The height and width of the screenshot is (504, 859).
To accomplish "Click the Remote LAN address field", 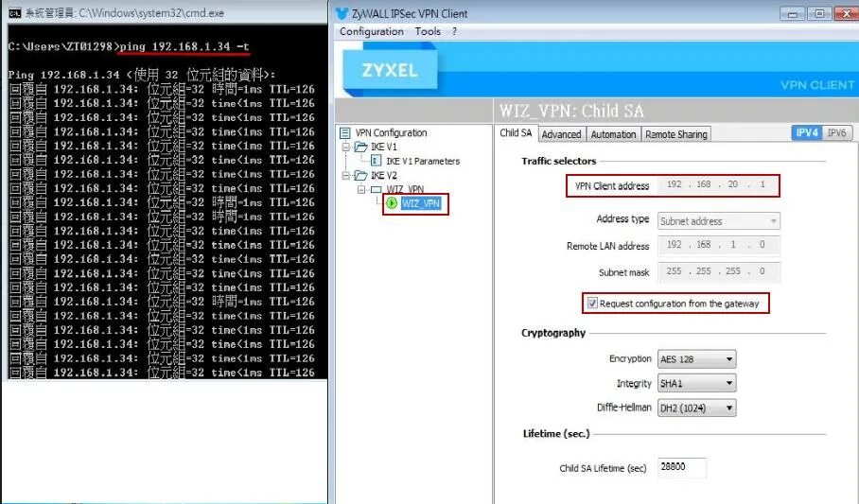I will (x=719, y=245).
